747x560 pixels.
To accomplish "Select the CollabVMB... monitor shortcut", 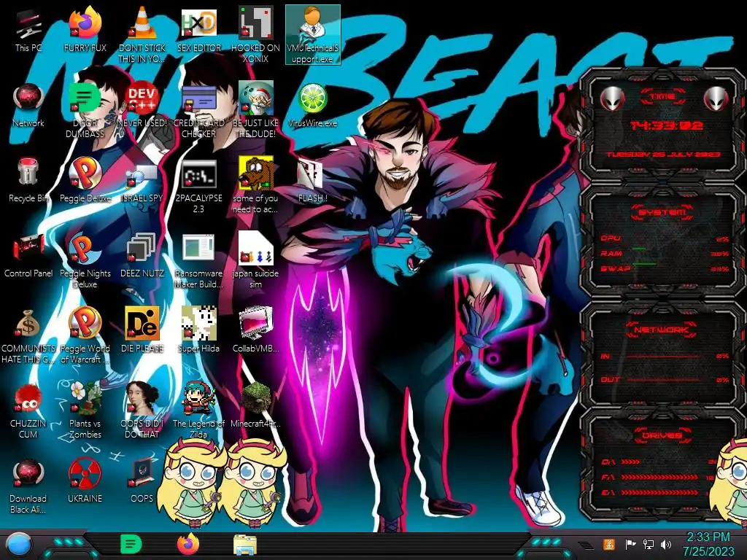I will click(255, 331).
